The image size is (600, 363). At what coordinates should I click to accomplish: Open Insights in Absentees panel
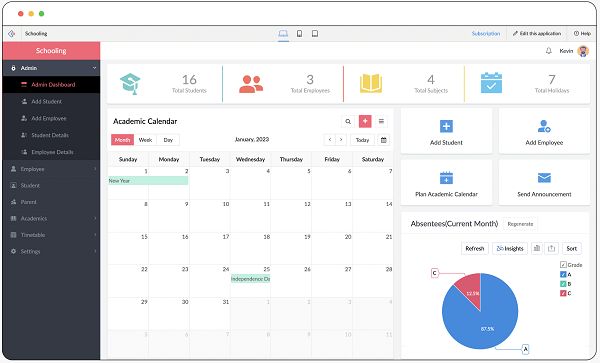click(x=510, y=249)
